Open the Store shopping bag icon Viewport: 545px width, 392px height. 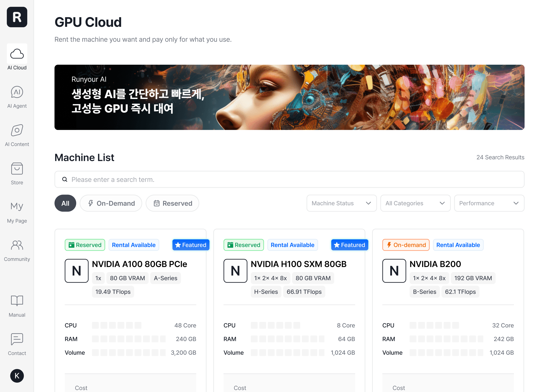coord(17,169)
